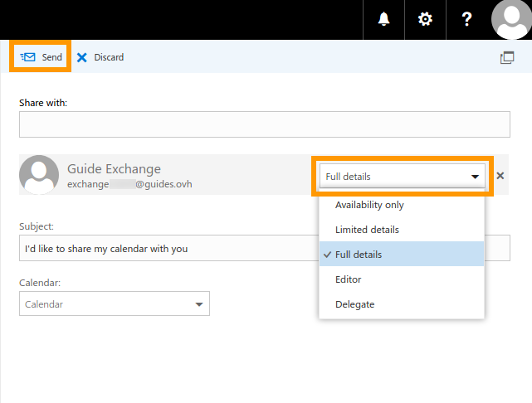Click the Guide Exchange contact avatar

click(x=39, y=175)
